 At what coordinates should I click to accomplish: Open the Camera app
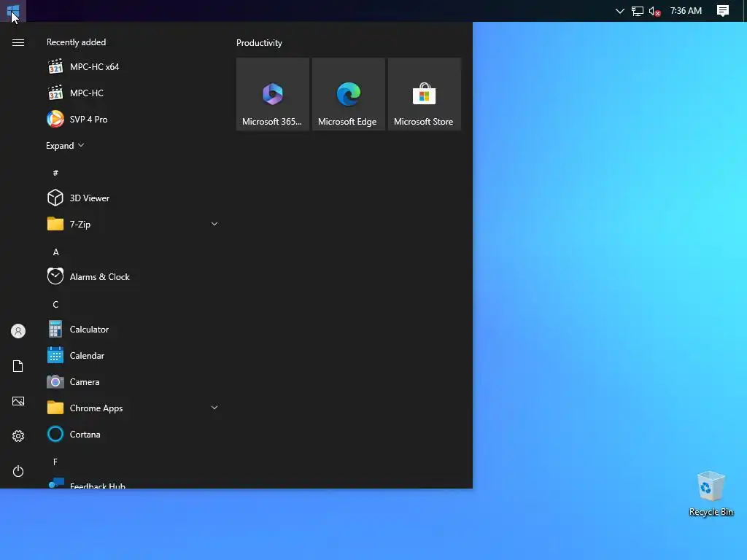click(x=133, y=382)
